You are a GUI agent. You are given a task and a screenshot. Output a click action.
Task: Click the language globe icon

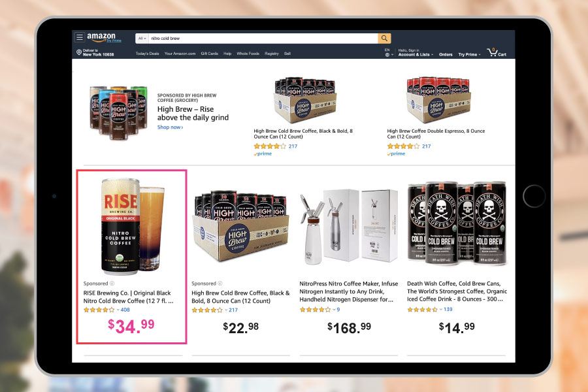[387, 55]
